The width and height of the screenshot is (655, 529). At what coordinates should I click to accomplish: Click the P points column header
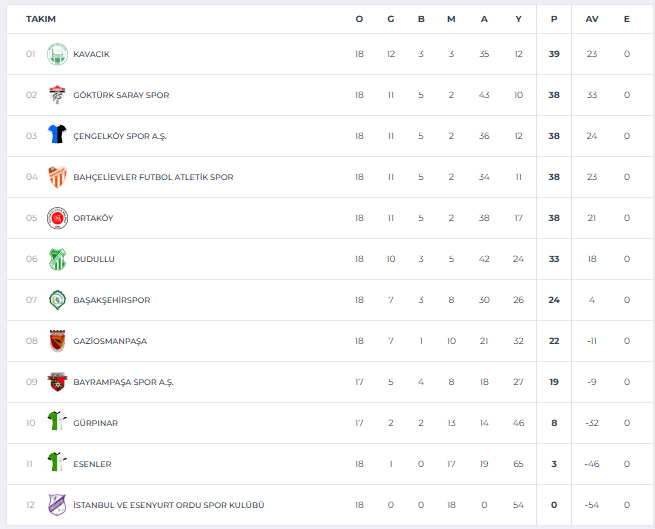(554, 19)
